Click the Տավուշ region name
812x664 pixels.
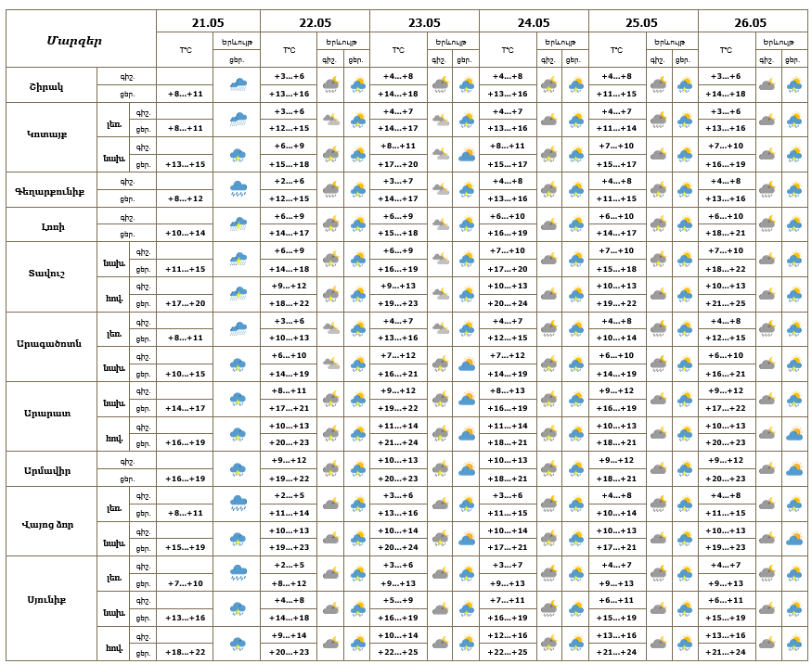(46, 273)
